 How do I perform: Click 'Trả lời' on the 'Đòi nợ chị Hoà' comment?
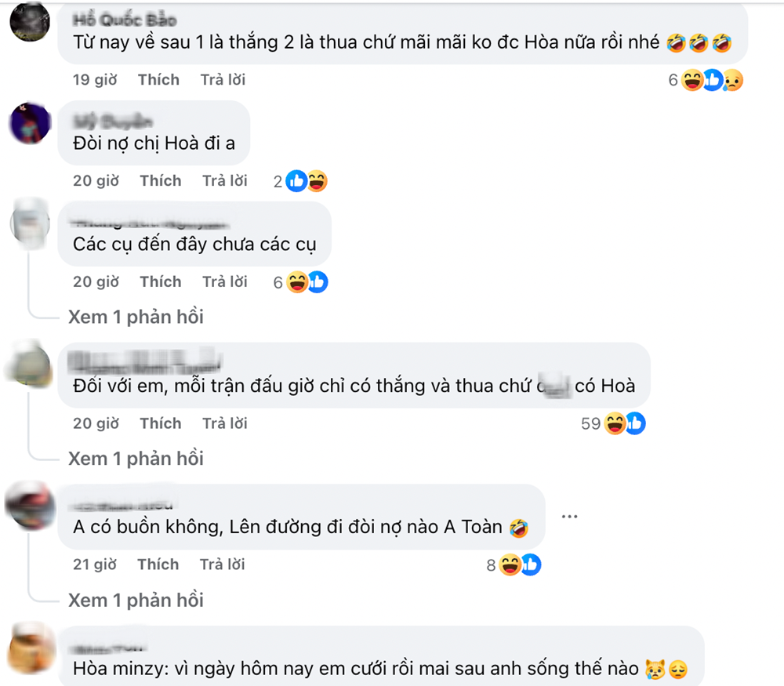[225, 180]
